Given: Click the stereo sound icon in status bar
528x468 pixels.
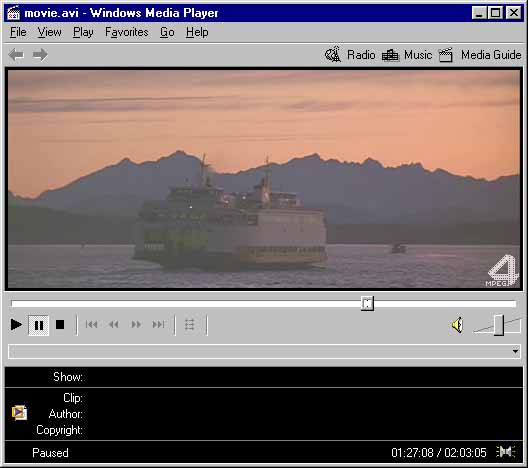Looking at the screenshot, I should (x=505, y=452).
